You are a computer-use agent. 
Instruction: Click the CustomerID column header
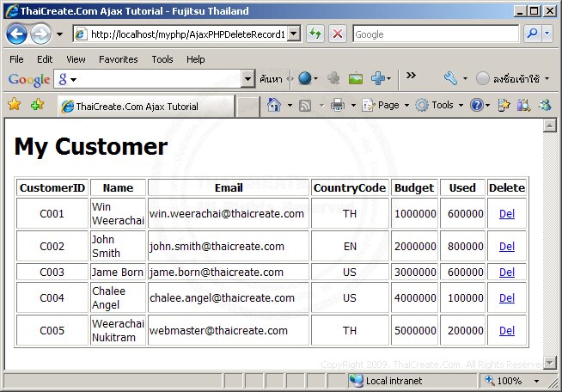[x=52, y=187]
